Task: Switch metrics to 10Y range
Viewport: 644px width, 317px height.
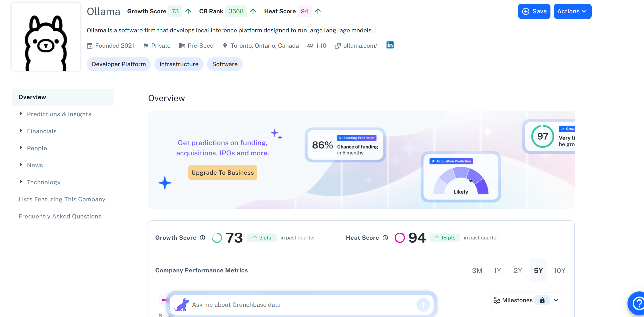Action: 559,270
